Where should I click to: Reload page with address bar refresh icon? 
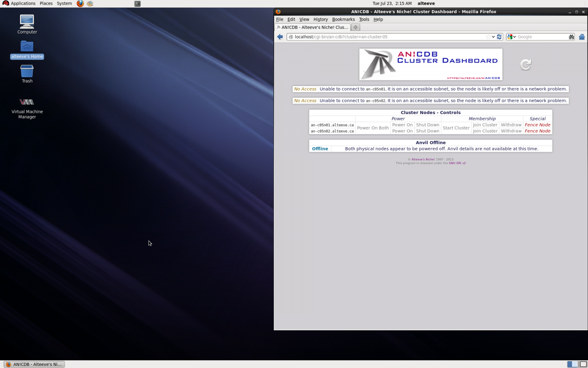(x=499, y=37)
